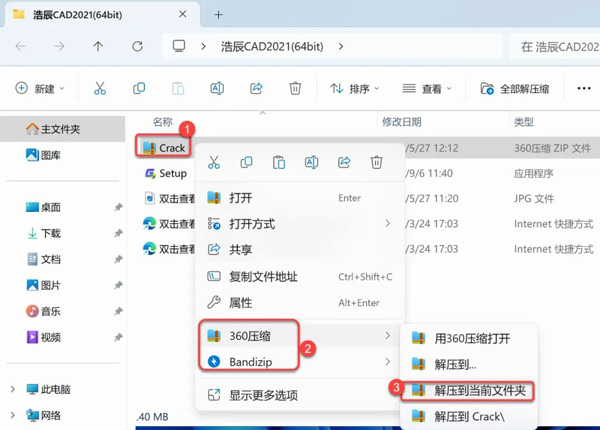Select 主文件夹 in the sidebar
The image size is (600, 430).
click(62, 129)
